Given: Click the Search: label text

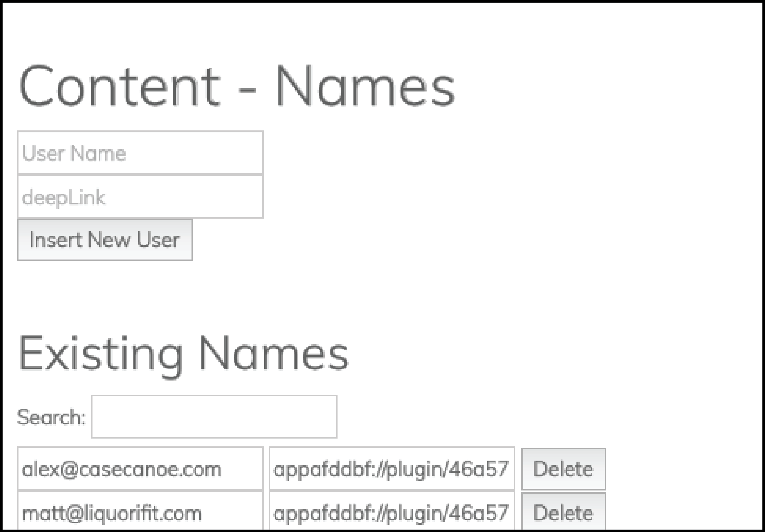Looking at the screenshot, I should (x=51, y=417).
